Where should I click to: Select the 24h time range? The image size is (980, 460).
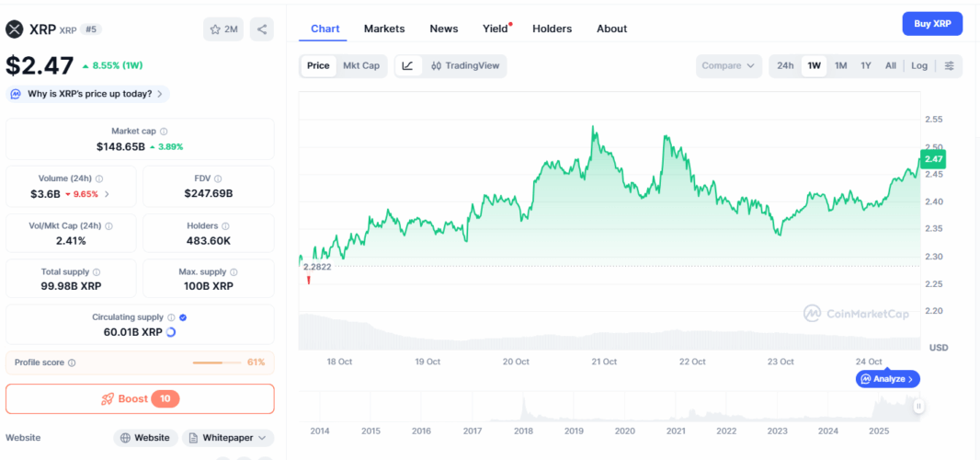(x=785, y=65)
